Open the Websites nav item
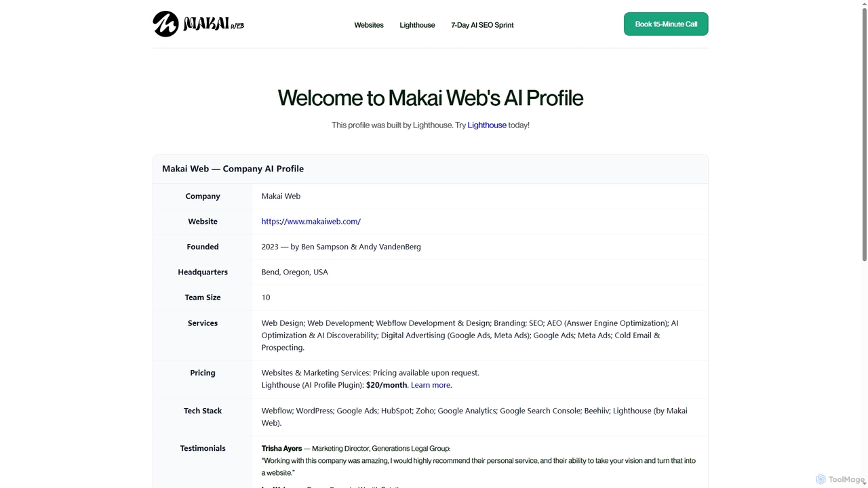868x488 pixels. click(x=369, y=25)
